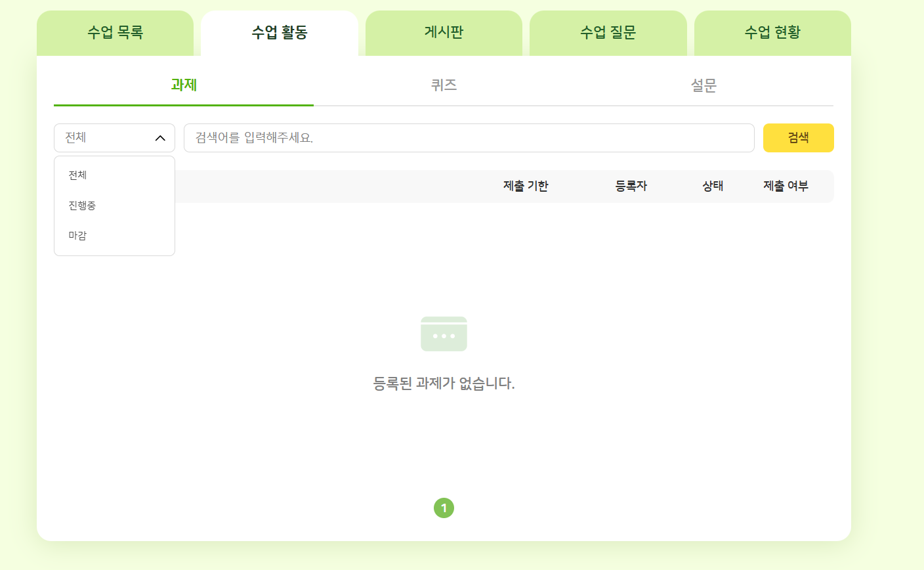Click the empty-state placeholder icon
This screenshot has width=924, height=570.
tap(444, 334)
